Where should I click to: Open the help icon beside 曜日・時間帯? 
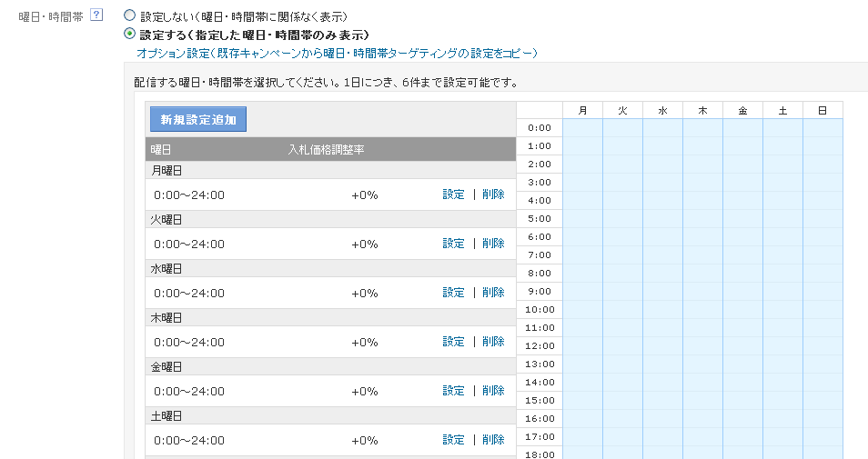pyautogui.click(x=96, y=15)
